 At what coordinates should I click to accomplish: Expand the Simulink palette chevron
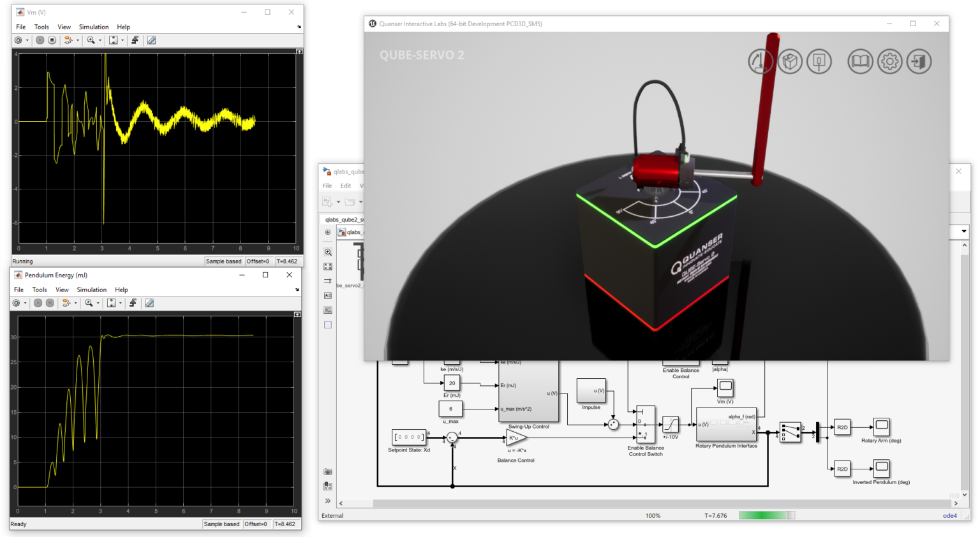coord(328,501)
